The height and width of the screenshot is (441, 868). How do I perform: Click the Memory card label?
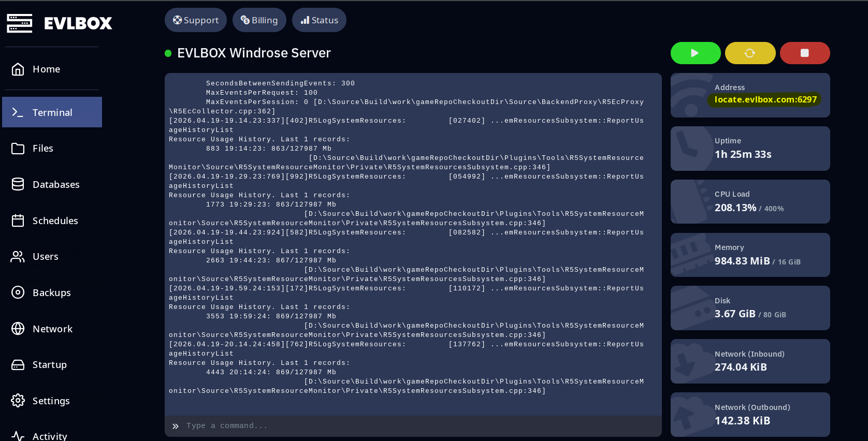[729, 247]
